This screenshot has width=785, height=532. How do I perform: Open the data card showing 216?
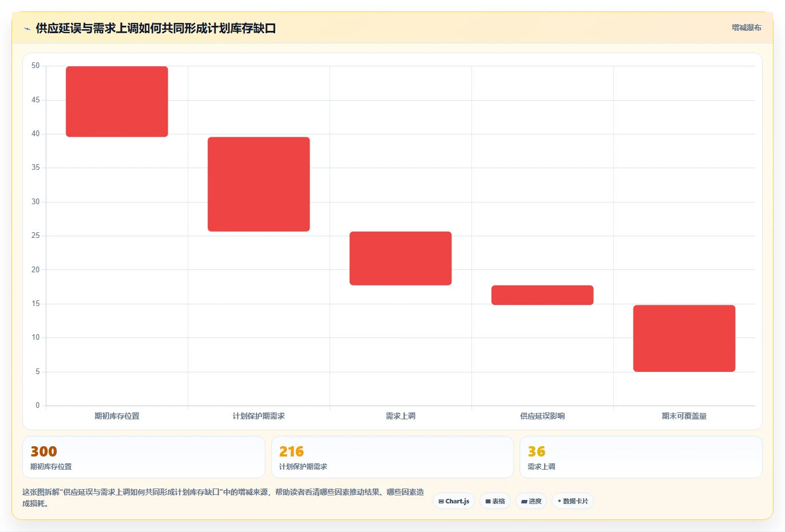tap(392, 457)
